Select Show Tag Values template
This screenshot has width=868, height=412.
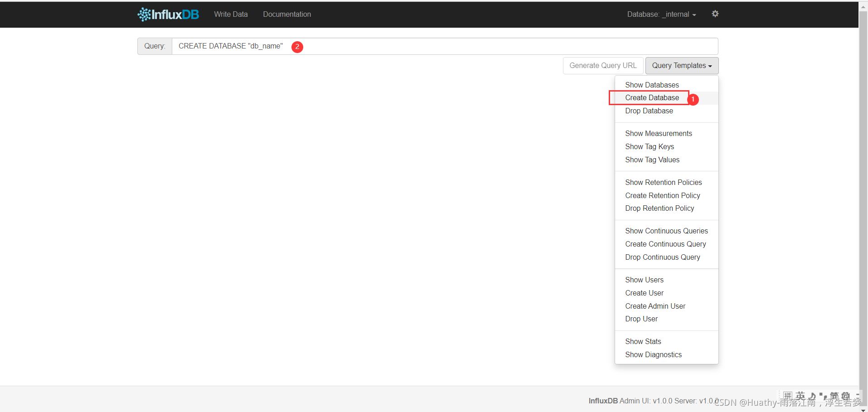[666, 160]
